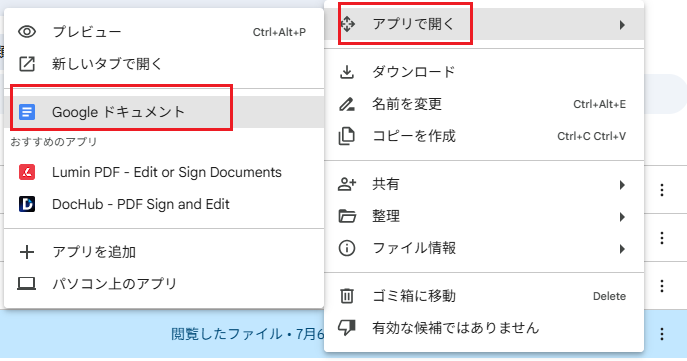Viewport: 687px width, 361px height.
Task: Open three-dot menu on highlighted blue row
Action: pos(662,334)
